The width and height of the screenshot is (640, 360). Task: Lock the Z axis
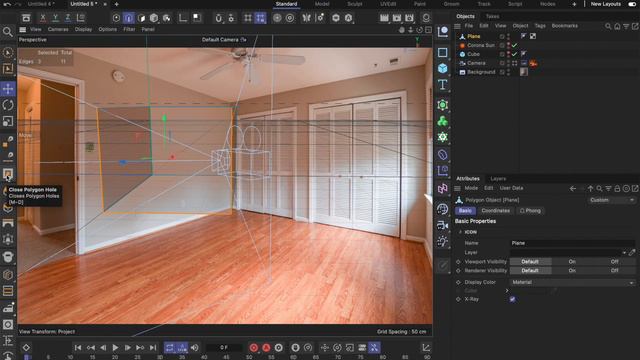(x=68, y=18)
